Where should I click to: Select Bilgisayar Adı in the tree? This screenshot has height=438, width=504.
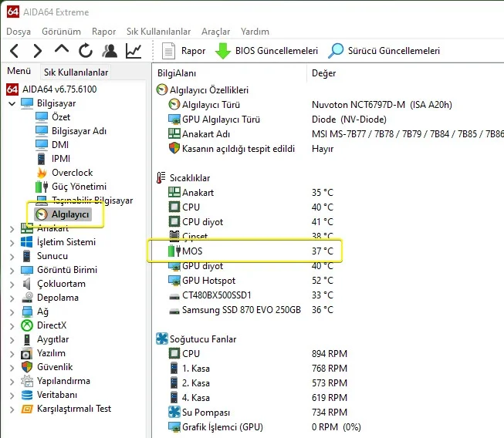(x=71, y=130)
